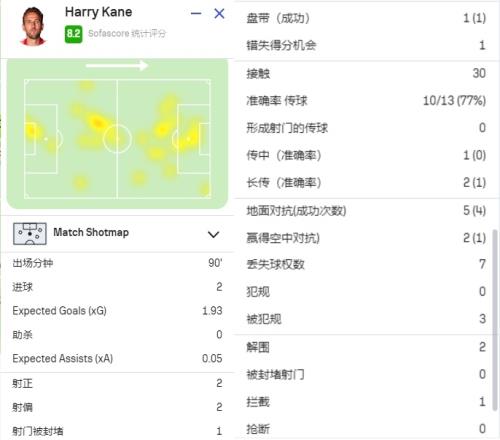Minimize the Harry Kane stats panel
The image size is (500, 440).
click(196, 14)
